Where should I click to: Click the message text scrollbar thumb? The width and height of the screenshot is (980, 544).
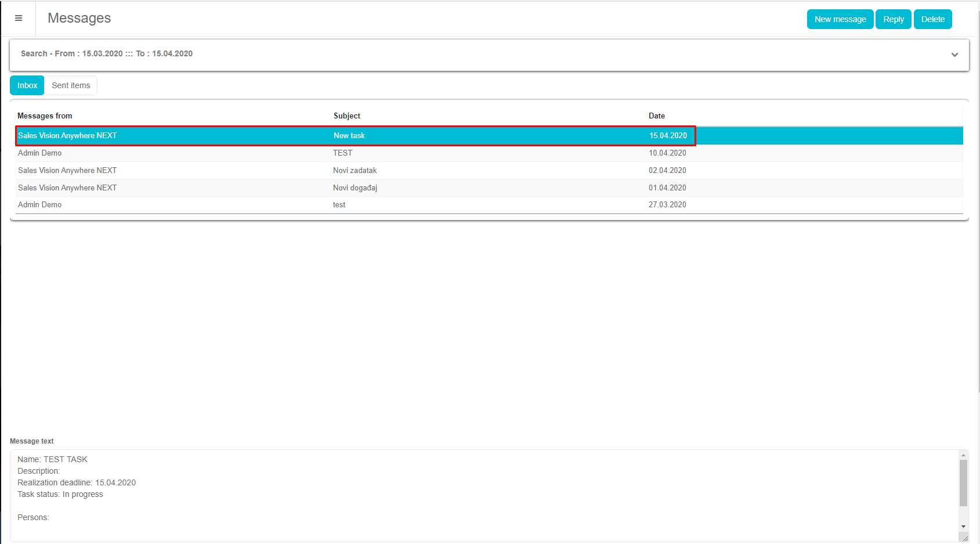pos(963,483)
